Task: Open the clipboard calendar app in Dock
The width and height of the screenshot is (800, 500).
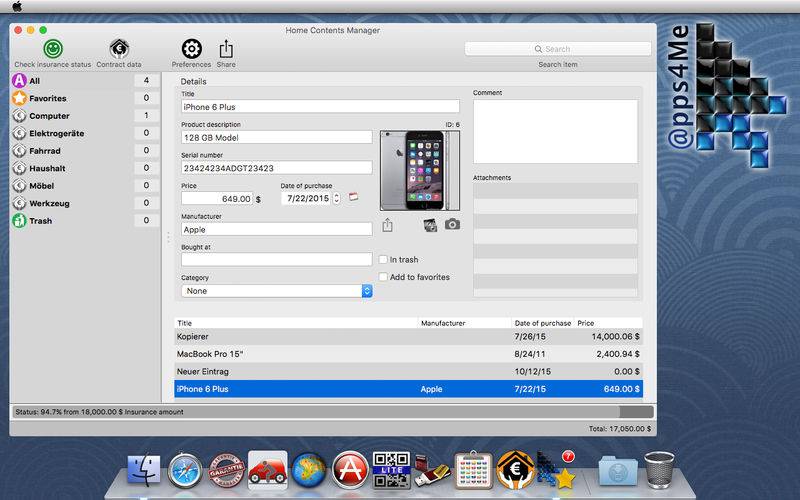Action: (x=473, y=470)
